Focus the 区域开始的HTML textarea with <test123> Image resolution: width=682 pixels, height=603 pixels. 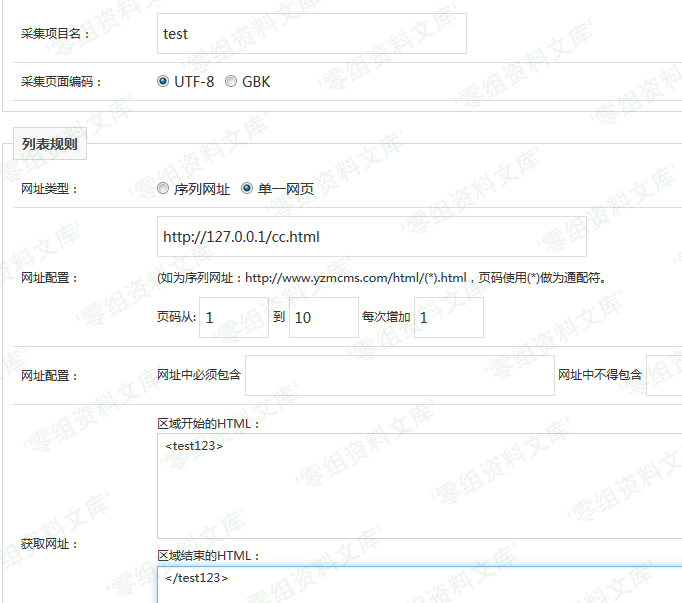(420, 486)
